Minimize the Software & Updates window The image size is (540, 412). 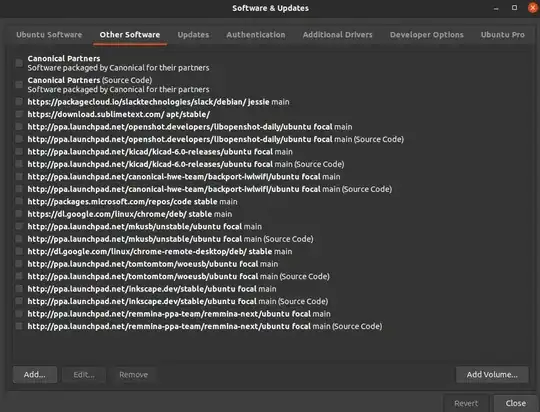pos(496,8)
